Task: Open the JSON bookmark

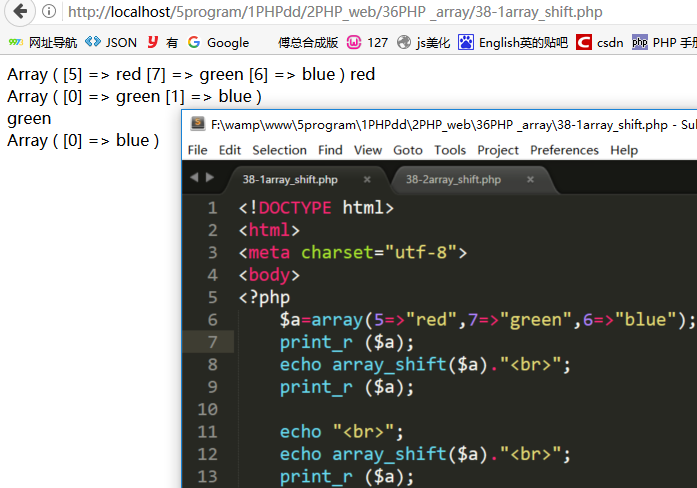Action: click(111, 43)
